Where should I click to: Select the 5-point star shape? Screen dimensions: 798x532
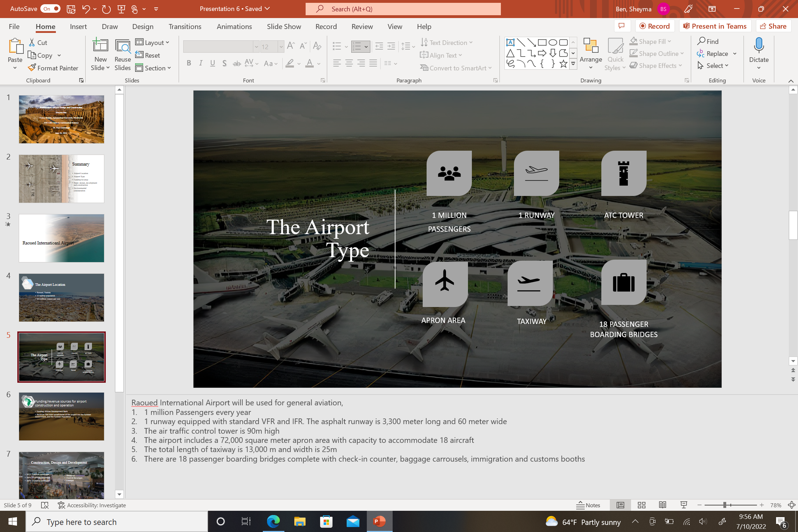[563, 64]
